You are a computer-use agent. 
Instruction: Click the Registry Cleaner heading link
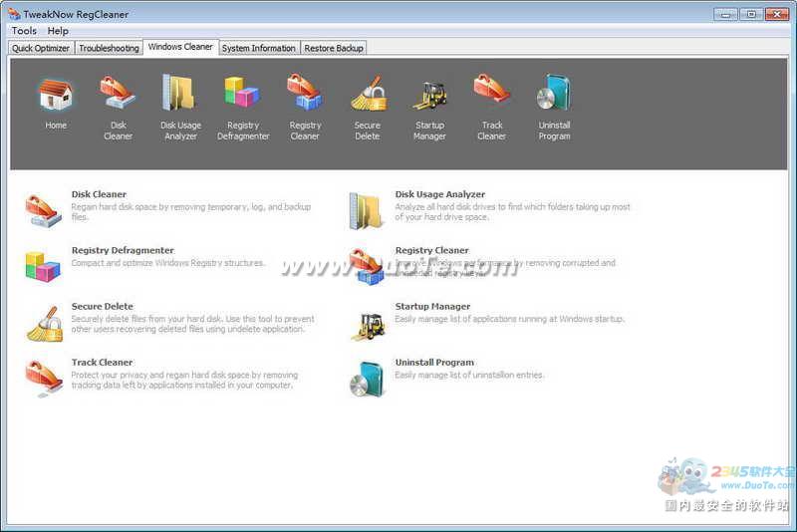(x=431, y=250)
